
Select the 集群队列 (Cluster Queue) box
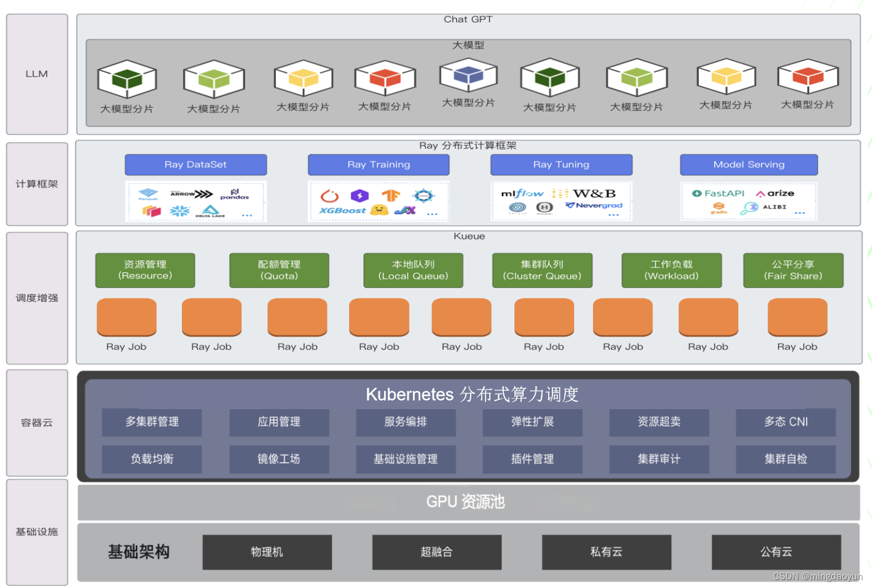[542, 270]
